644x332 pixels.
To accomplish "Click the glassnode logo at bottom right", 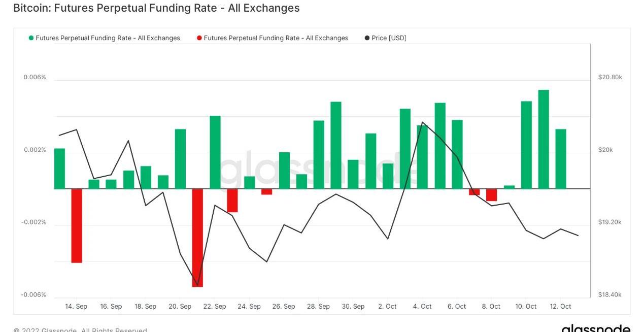I will click(596, 328).
